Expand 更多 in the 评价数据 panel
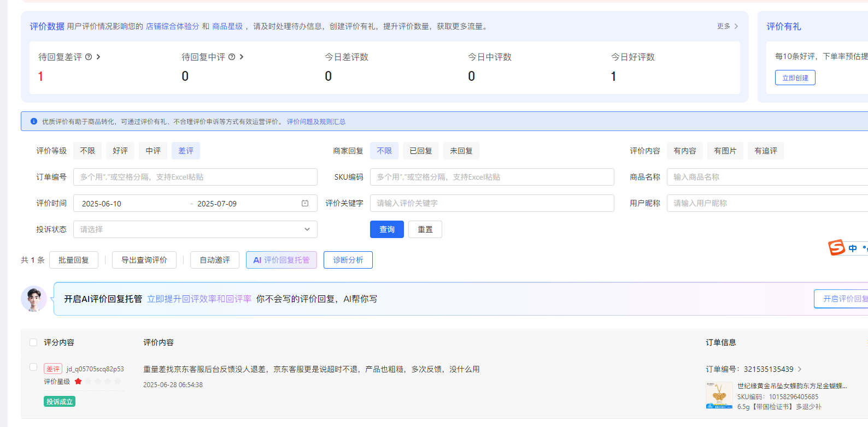This screenshot has height=427, width=868. 728,26
